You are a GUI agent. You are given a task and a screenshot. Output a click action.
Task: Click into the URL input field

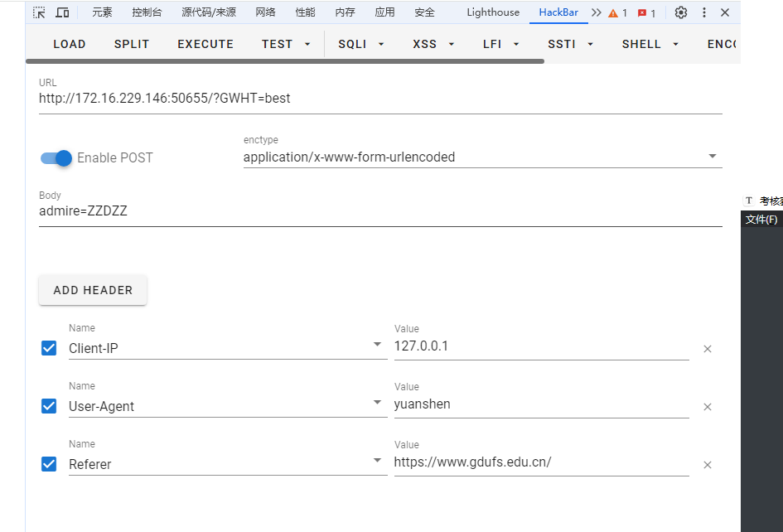point(380,99)
